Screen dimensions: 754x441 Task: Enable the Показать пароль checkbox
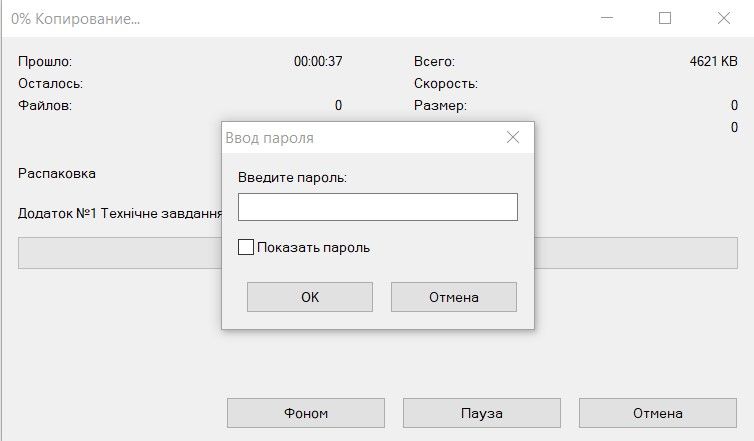pos(246,247)
